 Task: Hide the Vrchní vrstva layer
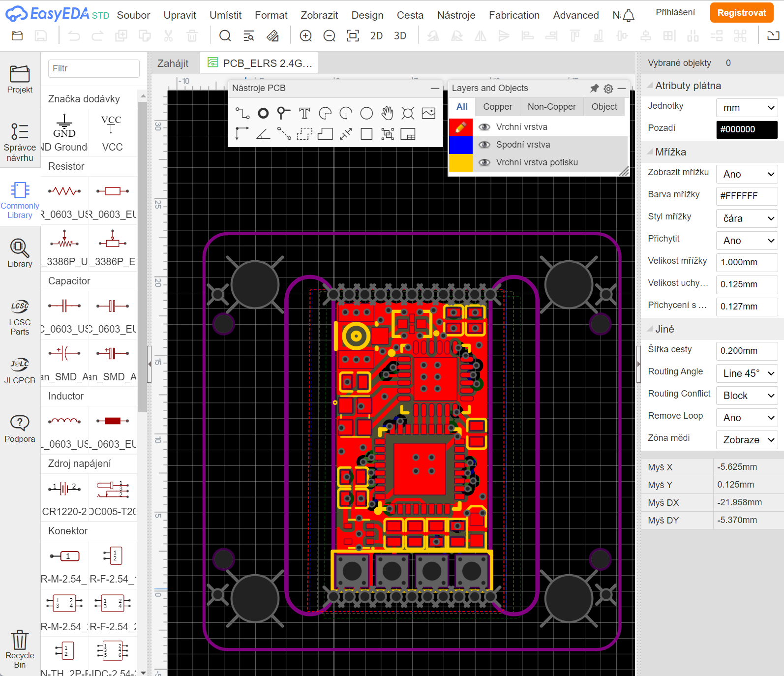[x=484, y=127]
